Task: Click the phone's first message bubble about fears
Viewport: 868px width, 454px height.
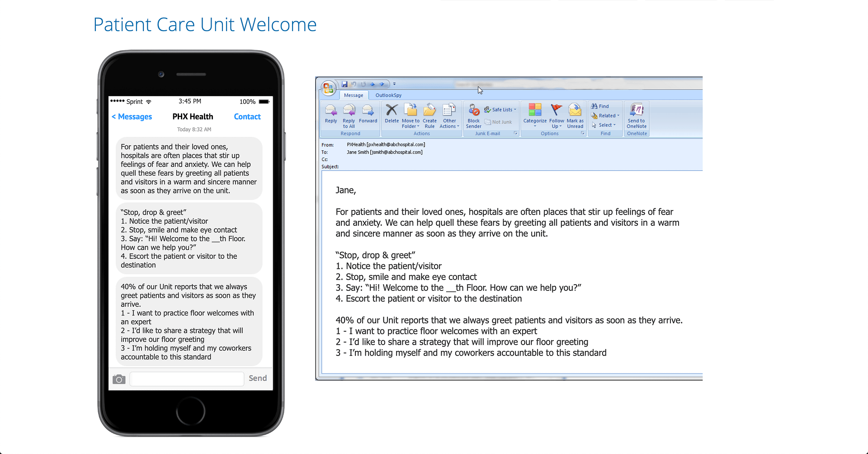Action: coord(189,168)
